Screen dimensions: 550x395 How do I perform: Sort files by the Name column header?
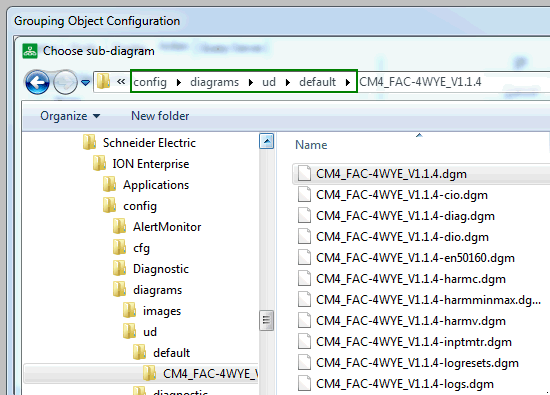[311, 145]
